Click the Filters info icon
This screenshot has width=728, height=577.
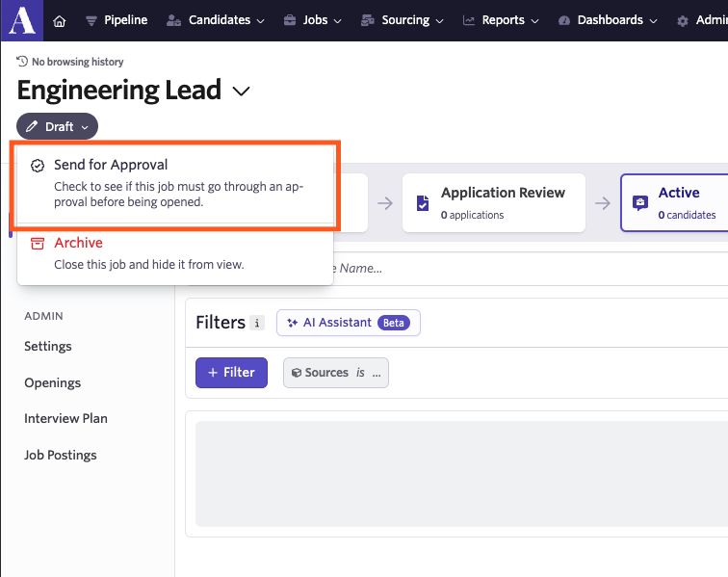click(257, 323)
